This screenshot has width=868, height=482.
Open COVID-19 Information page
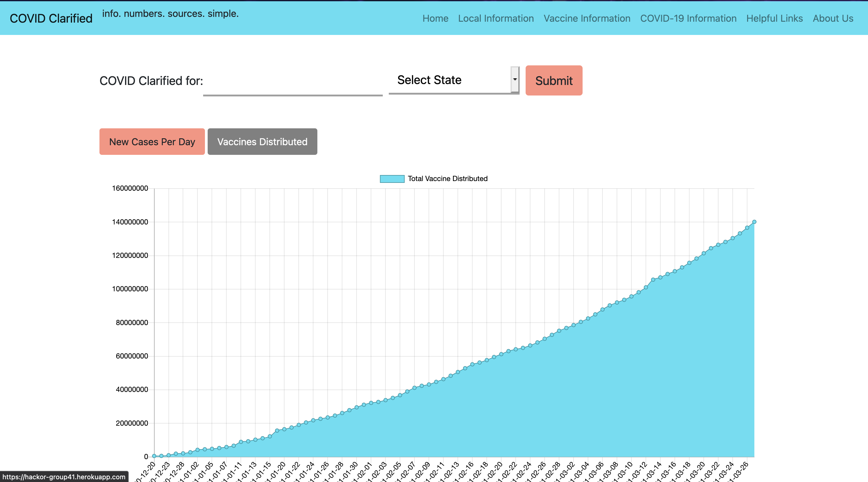[688, 18]
